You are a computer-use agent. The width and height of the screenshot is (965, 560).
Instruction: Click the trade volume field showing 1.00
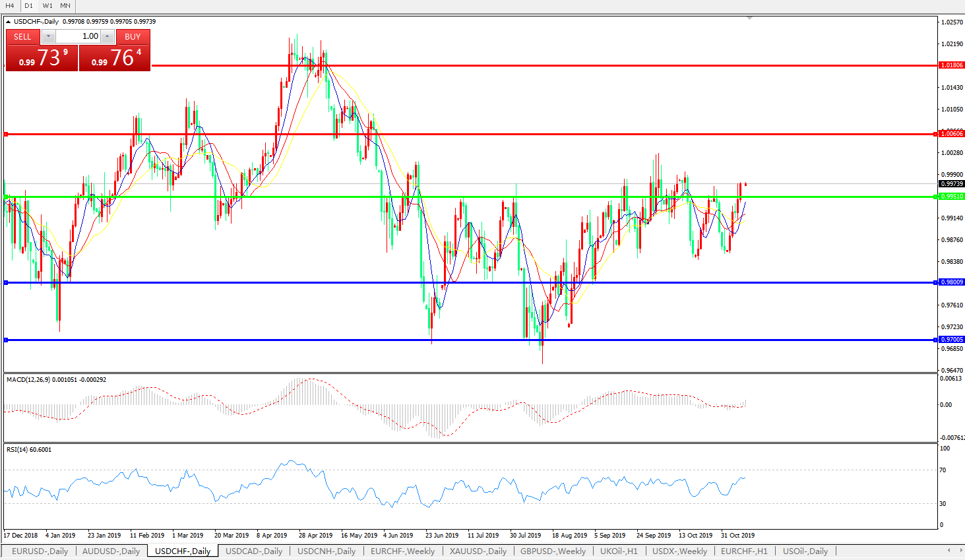[78, 37]
